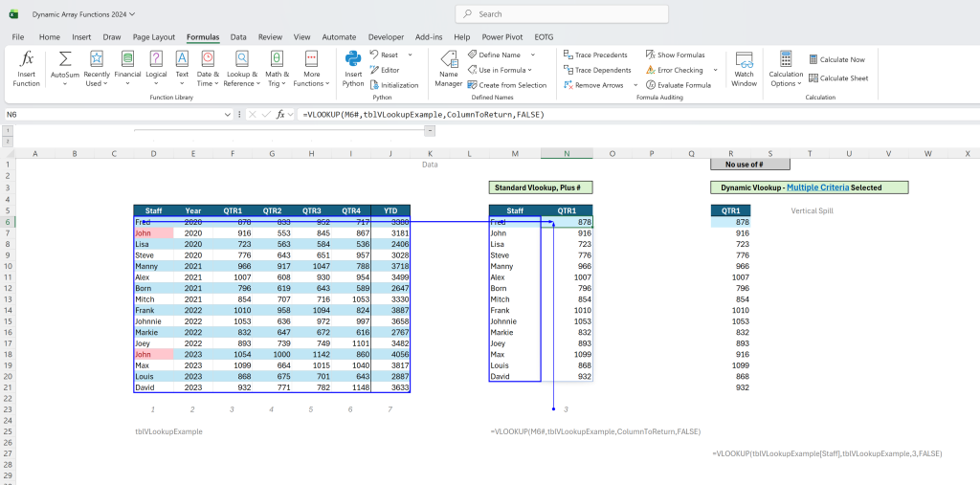Open the Watch Window icon

click(744, 60)
